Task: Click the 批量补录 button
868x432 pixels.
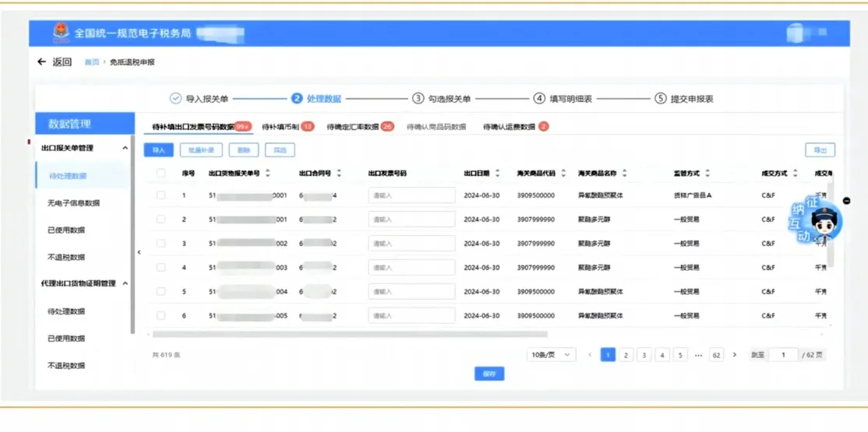Action: pyautogui.click(x=201, y=150)
